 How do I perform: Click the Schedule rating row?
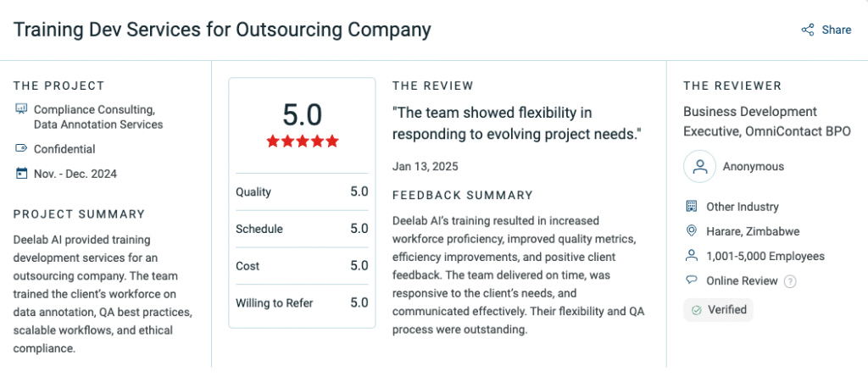302,229
